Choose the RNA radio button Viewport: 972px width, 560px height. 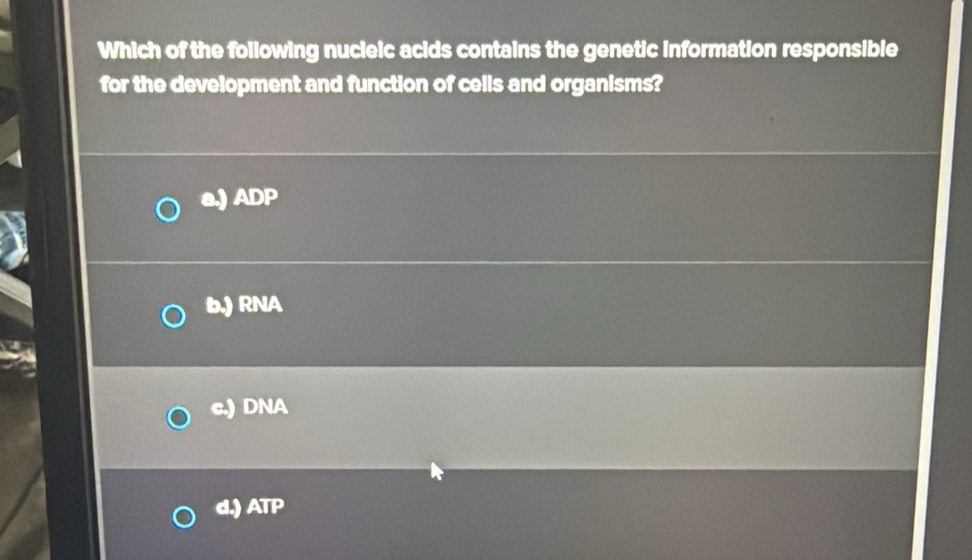[174, 316]
